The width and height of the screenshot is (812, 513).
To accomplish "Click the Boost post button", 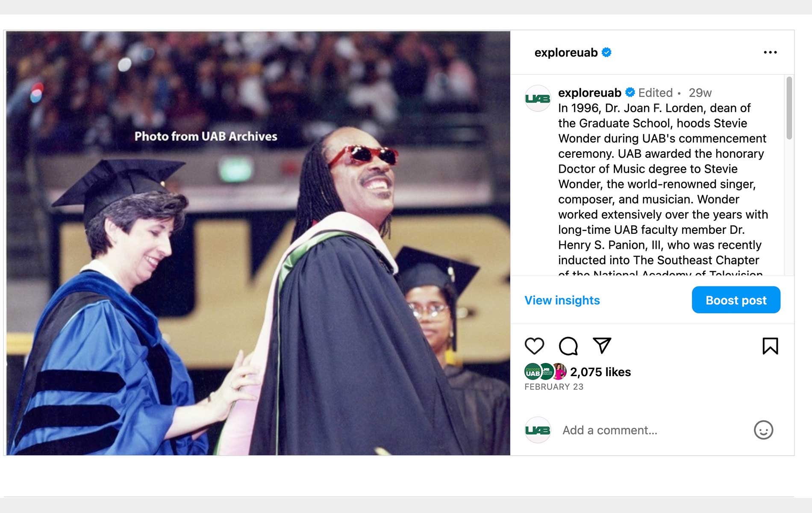I will pos(736,300).
